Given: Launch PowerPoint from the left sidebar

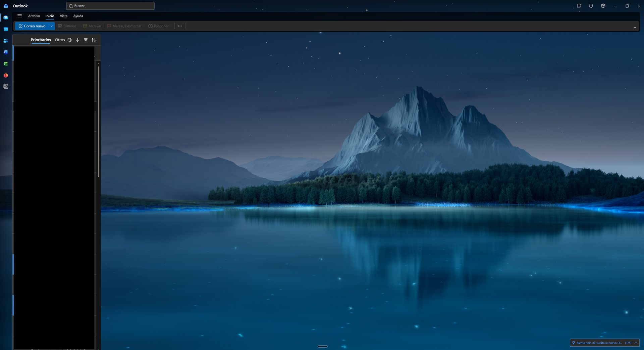Looking at the screenshot, I should point(6,76).
